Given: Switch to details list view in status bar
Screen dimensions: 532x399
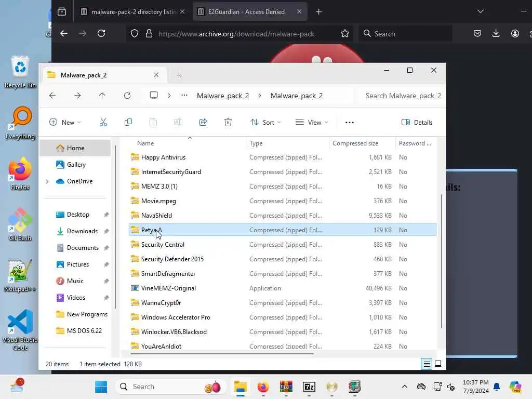Looking at the screenshot, I should click(x=427, y=364).
